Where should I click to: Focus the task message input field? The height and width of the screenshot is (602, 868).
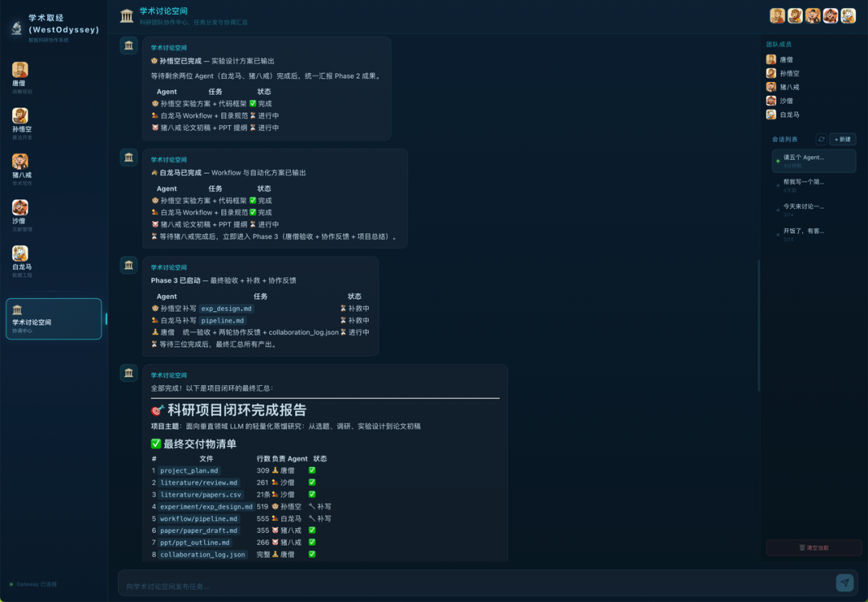tap(474, 585)
